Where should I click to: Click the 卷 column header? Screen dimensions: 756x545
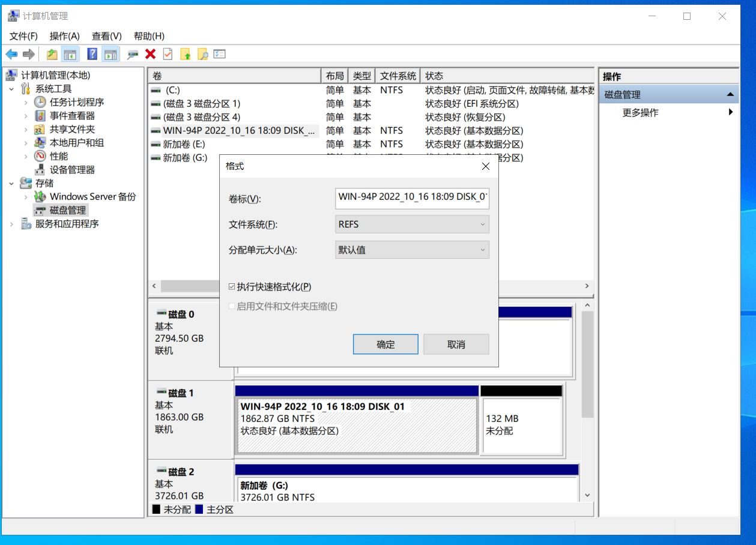pos(235,76)
